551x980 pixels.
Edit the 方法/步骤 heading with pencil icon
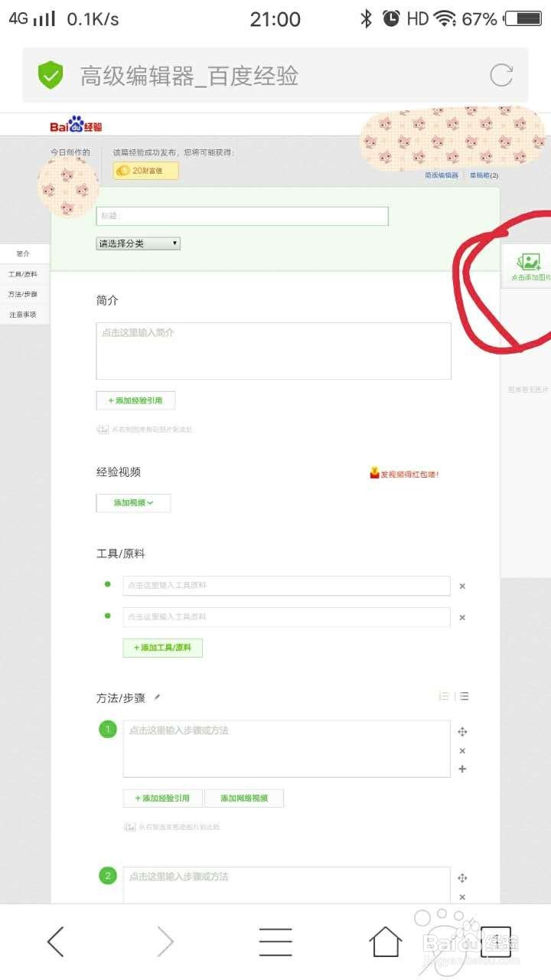(157, 697)
